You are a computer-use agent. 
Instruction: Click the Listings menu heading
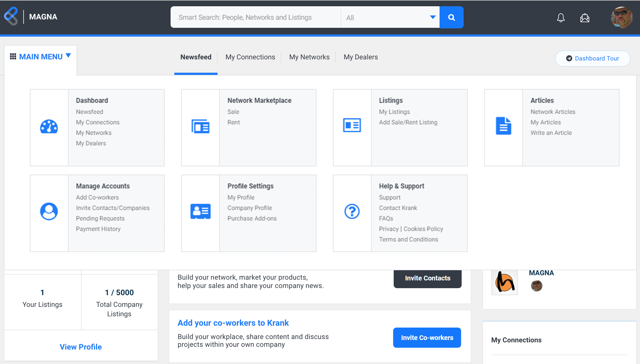pyautogui.click(x=391, y=100)
